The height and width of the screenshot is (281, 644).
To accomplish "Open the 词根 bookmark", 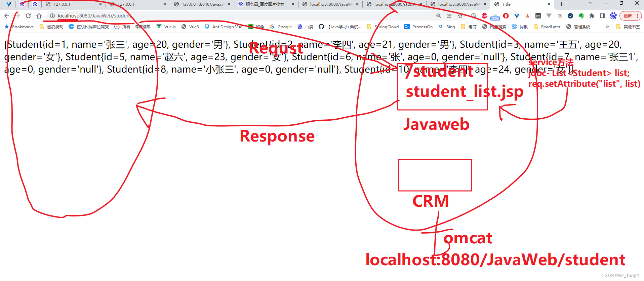I will coord(520,27).
